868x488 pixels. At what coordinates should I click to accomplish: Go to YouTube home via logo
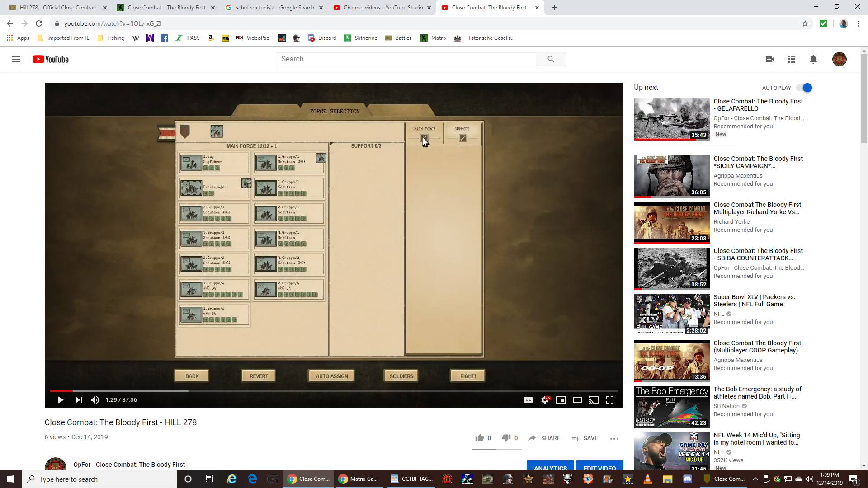51,59
